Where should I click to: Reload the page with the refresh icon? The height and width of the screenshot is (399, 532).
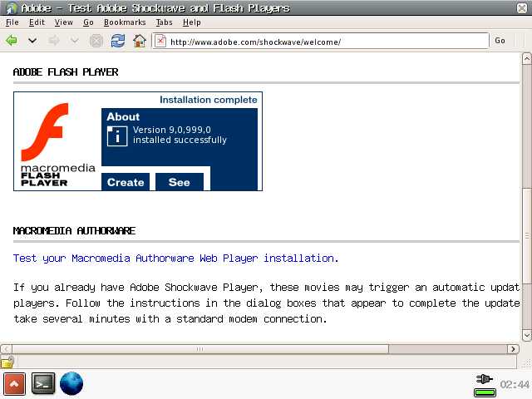pyautogui.click(x=118, y=41)
